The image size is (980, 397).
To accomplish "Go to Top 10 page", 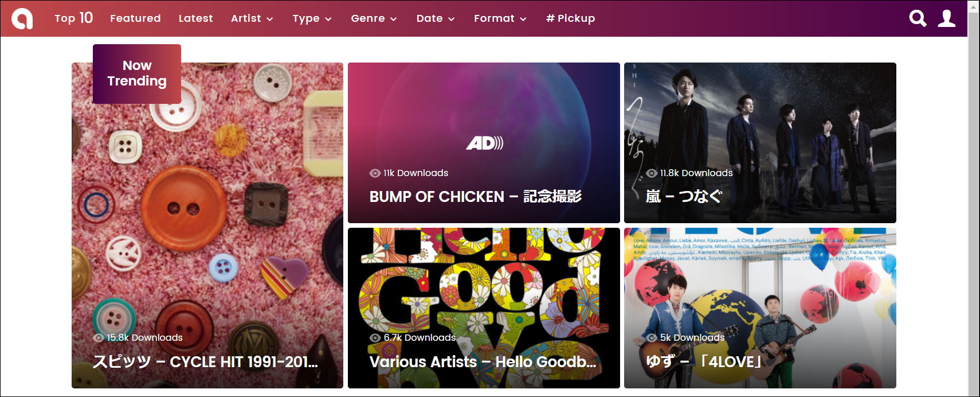I will click(x=73, y=18).
